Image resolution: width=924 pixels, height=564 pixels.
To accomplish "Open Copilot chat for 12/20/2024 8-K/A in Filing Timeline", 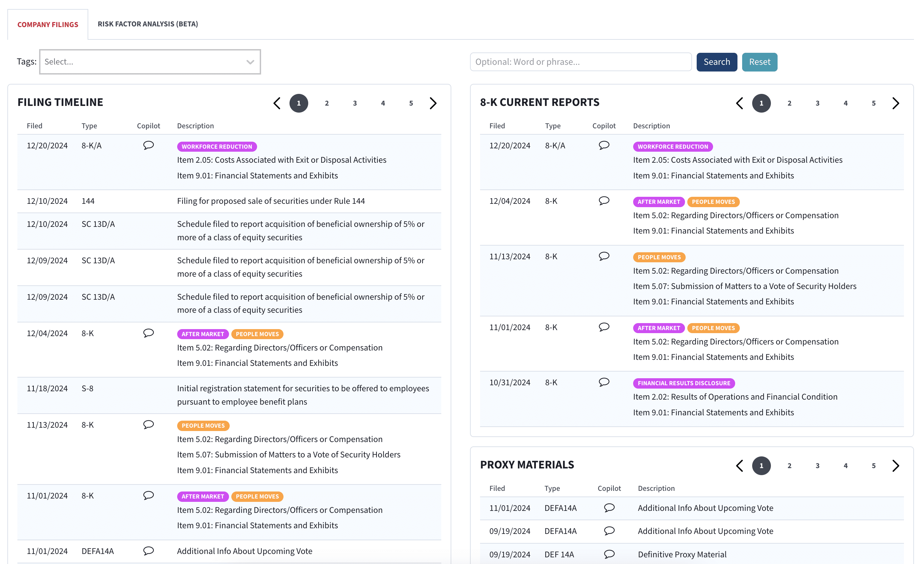I will click(148, 145).
